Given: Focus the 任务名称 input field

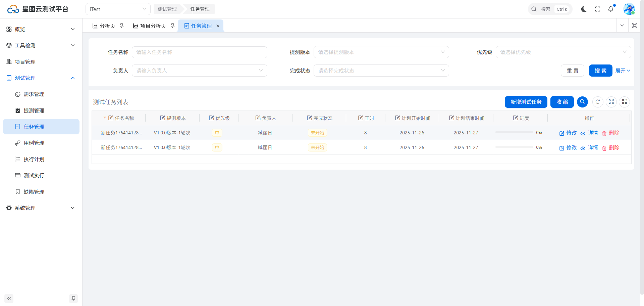Looking at the screenshot, I should (199, 52).
